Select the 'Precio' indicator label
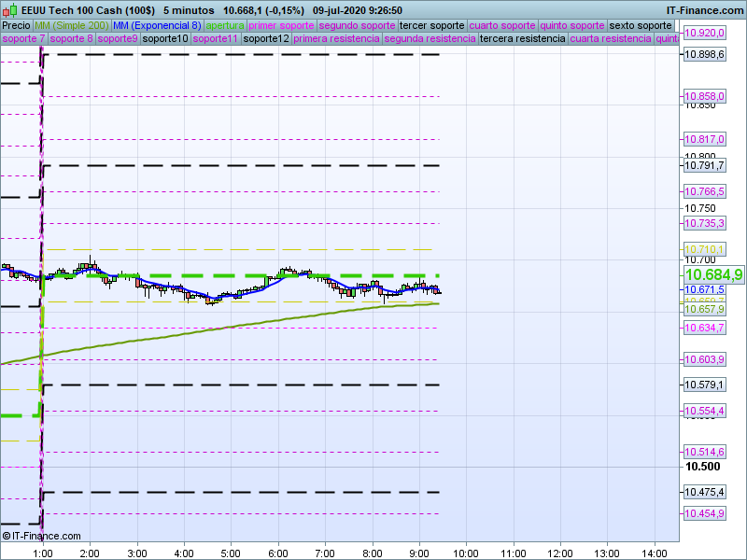Screen dimensions: 747x560 click(x=16, y=25)
